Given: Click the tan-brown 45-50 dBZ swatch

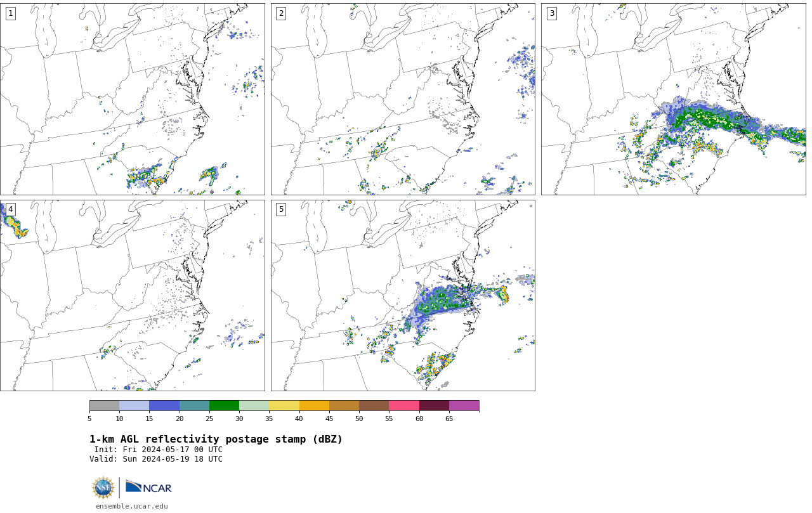Looking at the screenshot, I should [344, 406].
